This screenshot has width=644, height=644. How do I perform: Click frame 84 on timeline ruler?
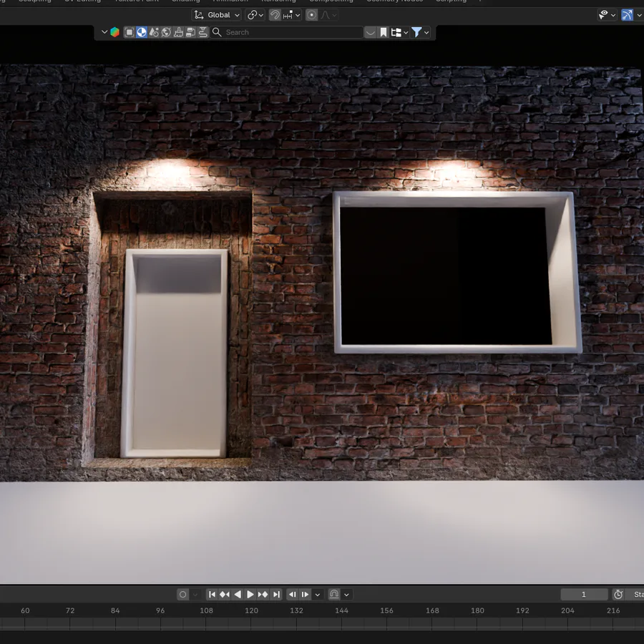pos(115,610)
